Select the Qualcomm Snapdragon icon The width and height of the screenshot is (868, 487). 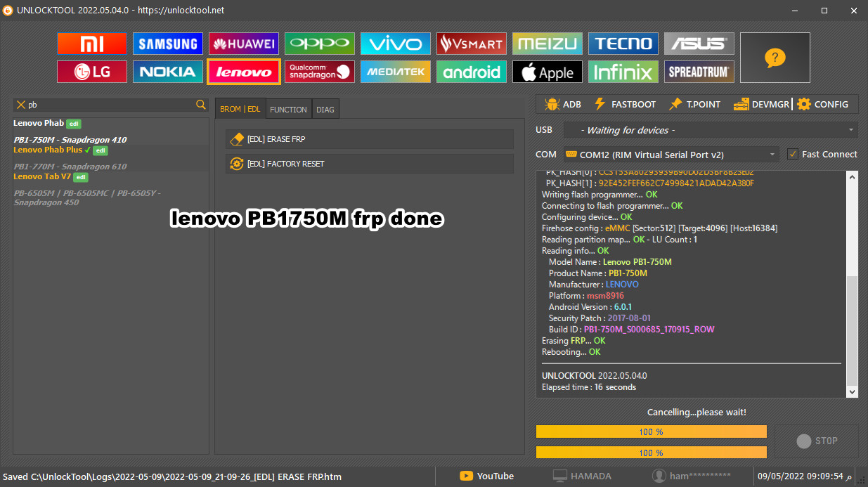point(320,72)
